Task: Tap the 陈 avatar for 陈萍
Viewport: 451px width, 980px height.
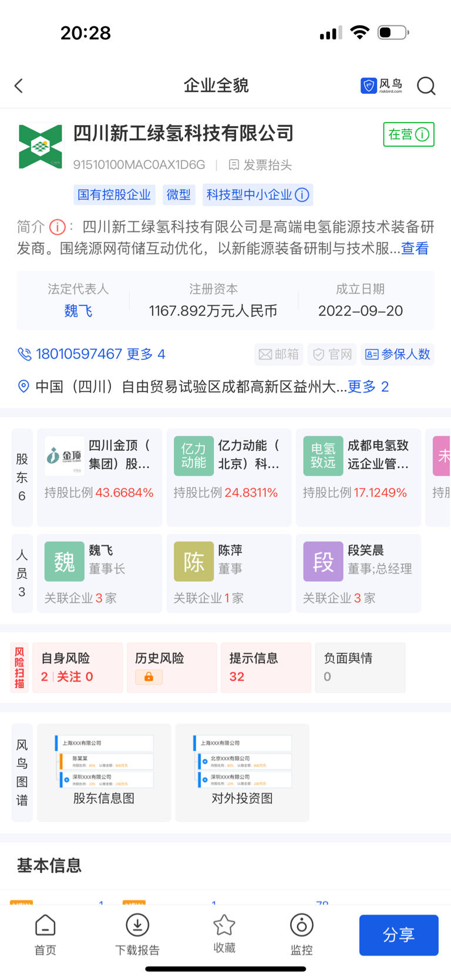Action: tap(193, 562)
